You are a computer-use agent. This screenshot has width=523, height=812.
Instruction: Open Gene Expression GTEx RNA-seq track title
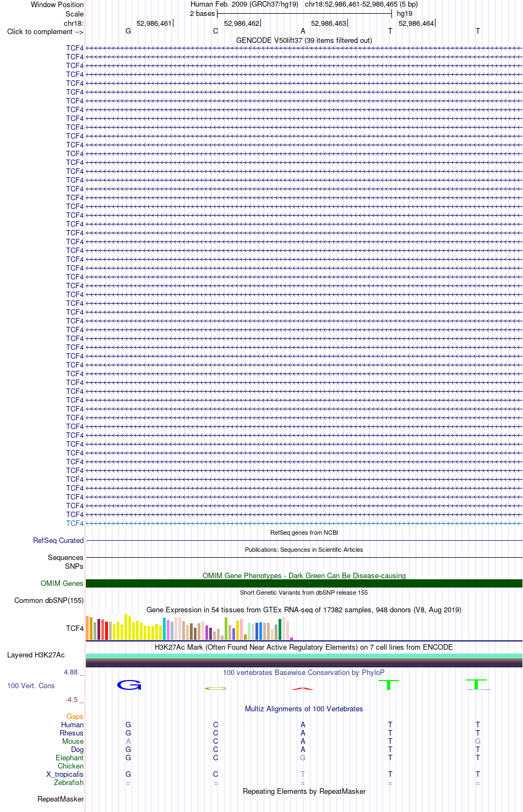[x=304, y=610]
